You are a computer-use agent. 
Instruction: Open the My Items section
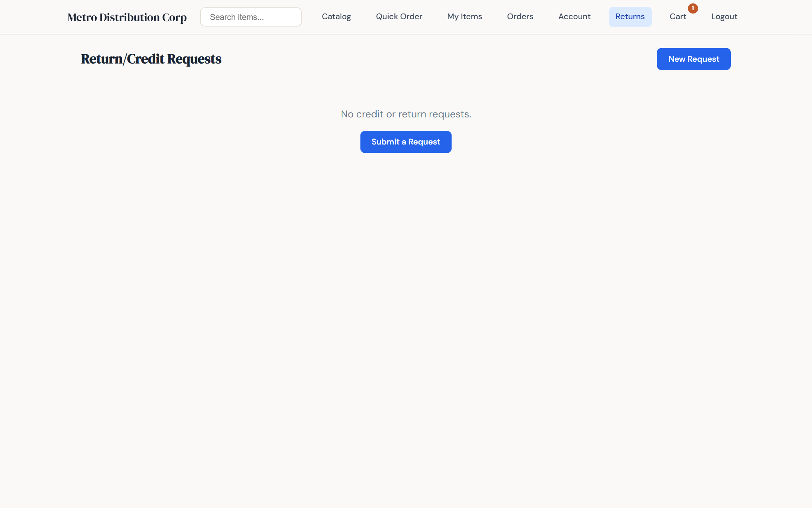click(464, 17)
